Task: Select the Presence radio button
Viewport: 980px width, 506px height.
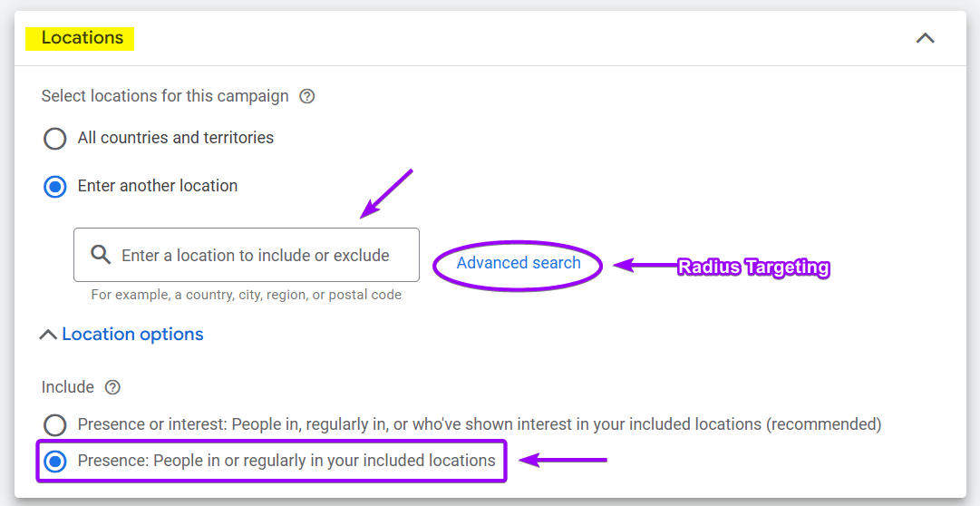Action: pyautogui.click(x=55, y=461)
